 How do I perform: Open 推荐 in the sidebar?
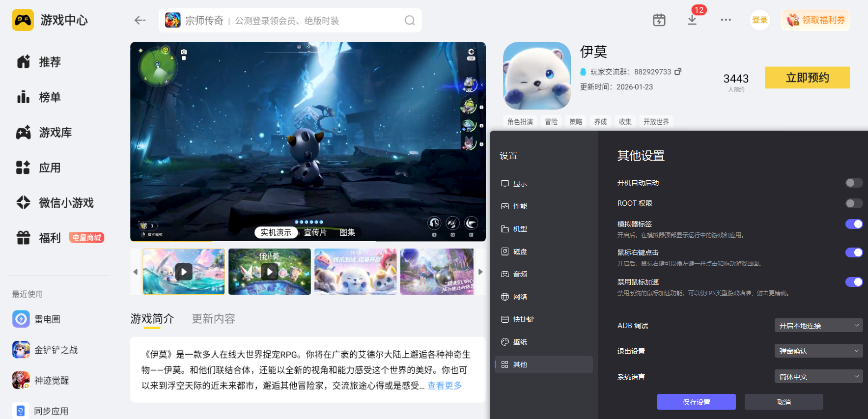[39, 62]
